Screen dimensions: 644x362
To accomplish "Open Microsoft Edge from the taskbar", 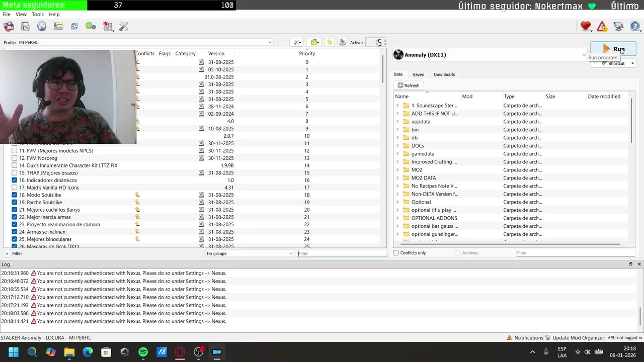I will tap(88, 352).
